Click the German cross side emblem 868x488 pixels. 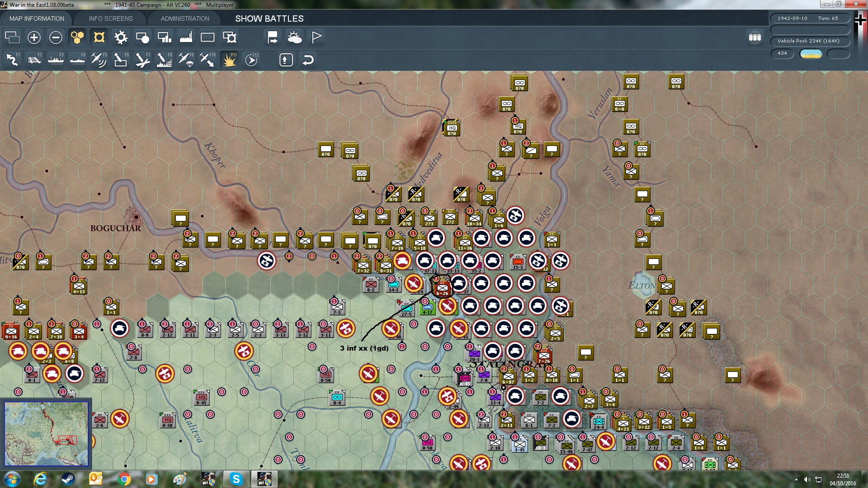(859, 20)
